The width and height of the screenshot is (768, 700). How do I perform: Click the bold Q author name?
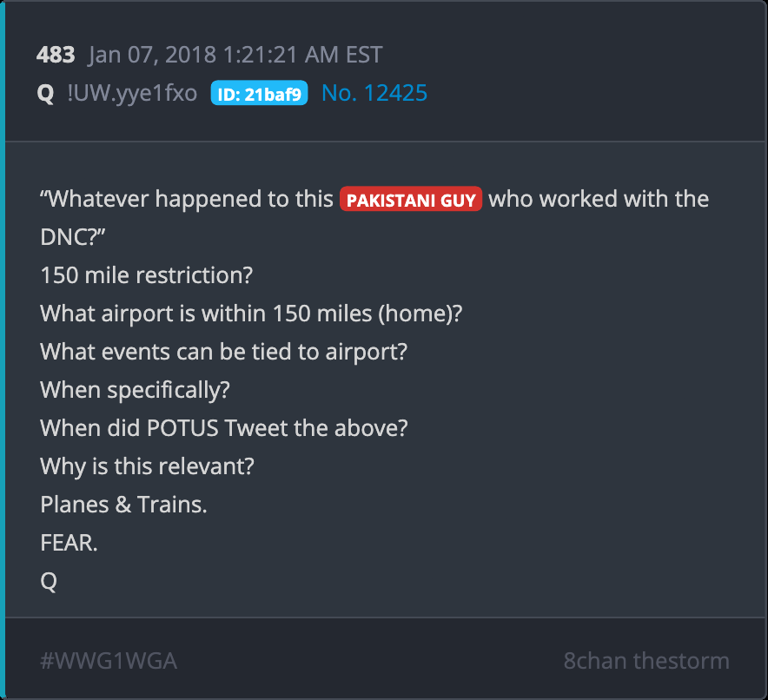click(45, 93)
